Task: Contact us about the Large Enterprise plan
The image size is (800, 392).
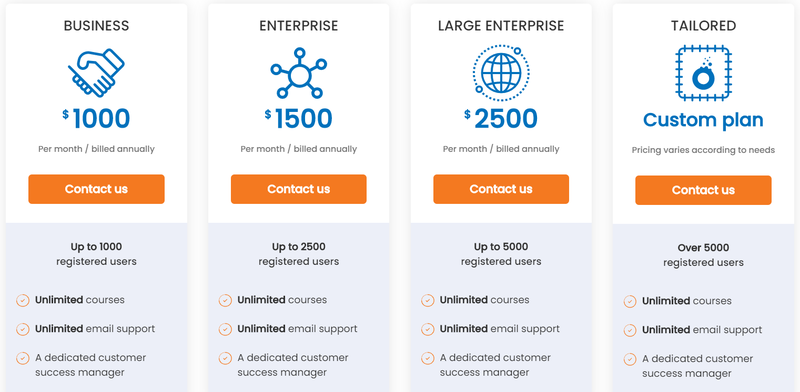Action: coord(501,189)
